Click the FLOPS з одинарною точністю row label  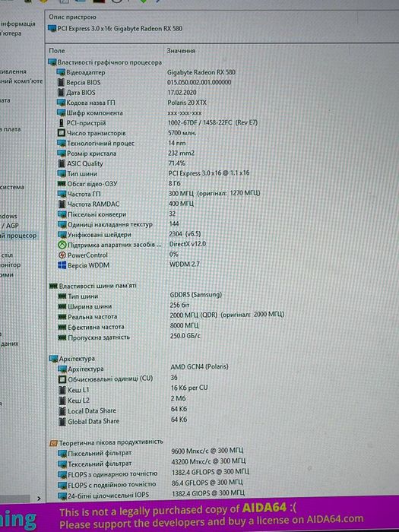(x=113, y=474)
